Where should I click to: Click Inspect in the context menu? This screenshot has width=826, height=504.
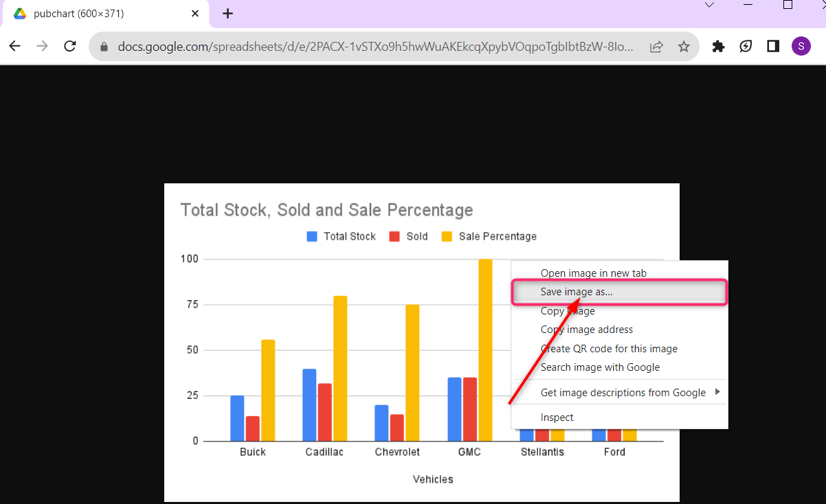(x=557, y=417)
